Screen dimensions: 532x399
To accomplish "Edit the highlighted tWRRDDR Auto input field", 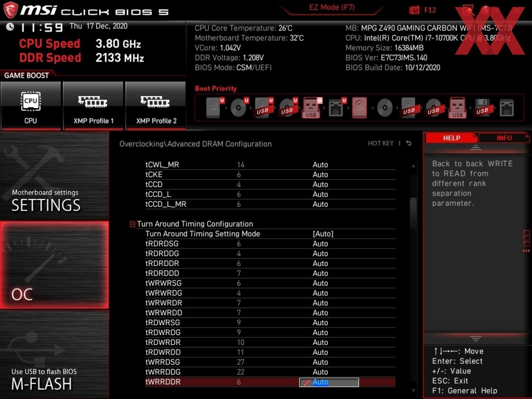I will (329, 382).
